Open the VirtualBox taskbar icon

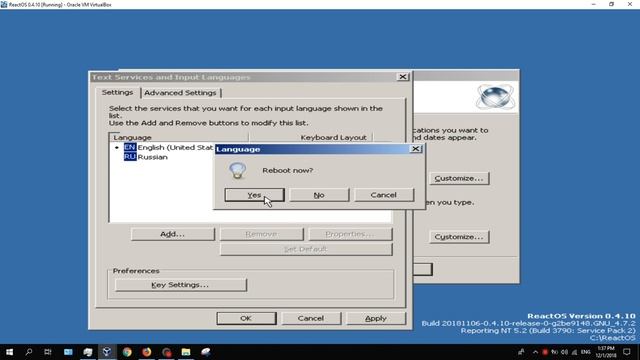(107, 352)
